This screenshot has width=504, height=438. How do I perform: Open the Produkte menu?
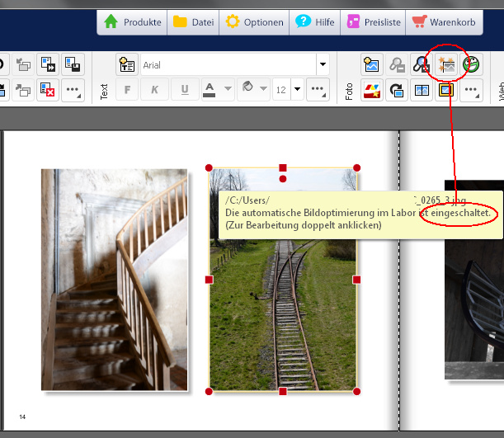132,22
